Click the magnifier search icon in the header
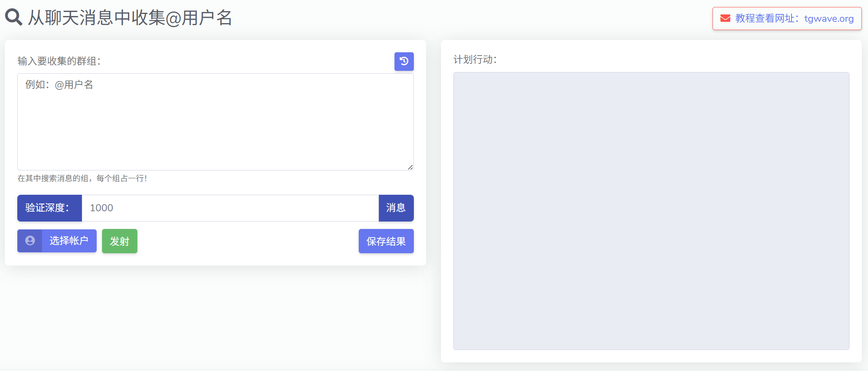This screenshot has height=371, width=868. (14, 17)
